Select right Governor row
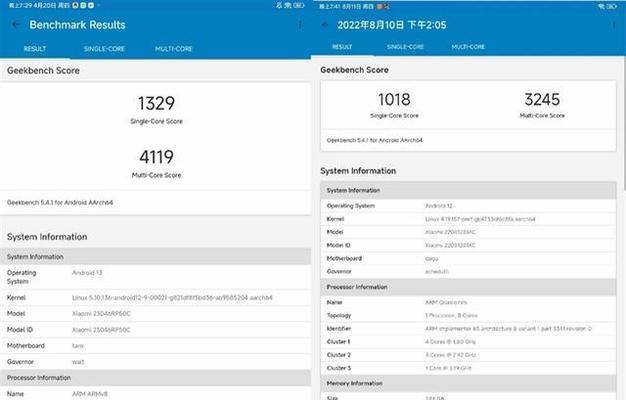Image resolution: width=626 pixels, height=400 pixels. coord(468,271)
